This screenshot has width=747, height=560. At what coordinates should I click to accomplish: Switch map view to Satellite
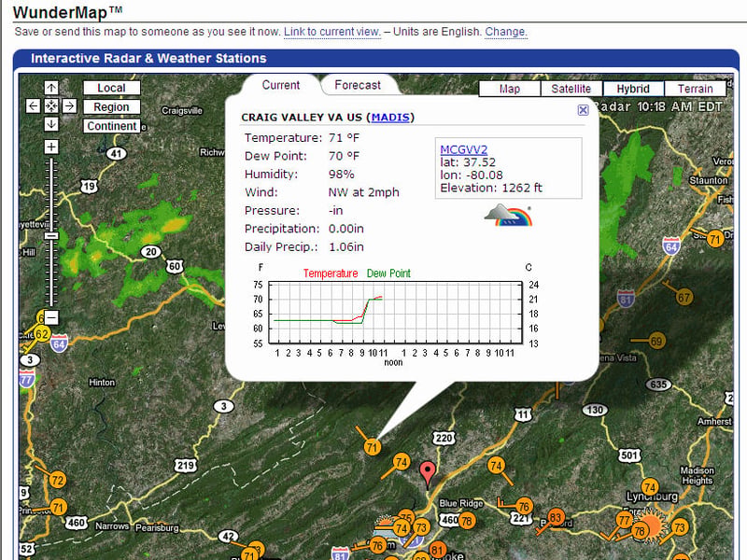point(571,89)
